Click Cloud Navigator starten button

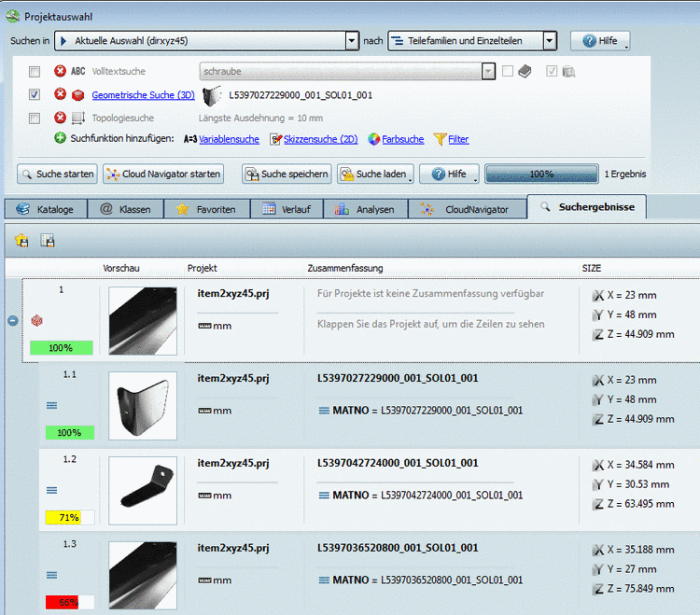(163, 174)
